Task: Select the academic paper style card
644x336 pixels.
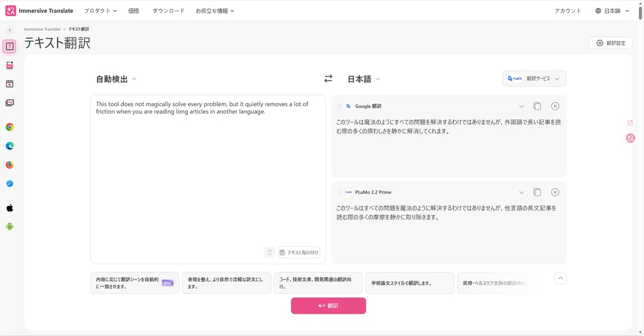Action: (410, 283)
